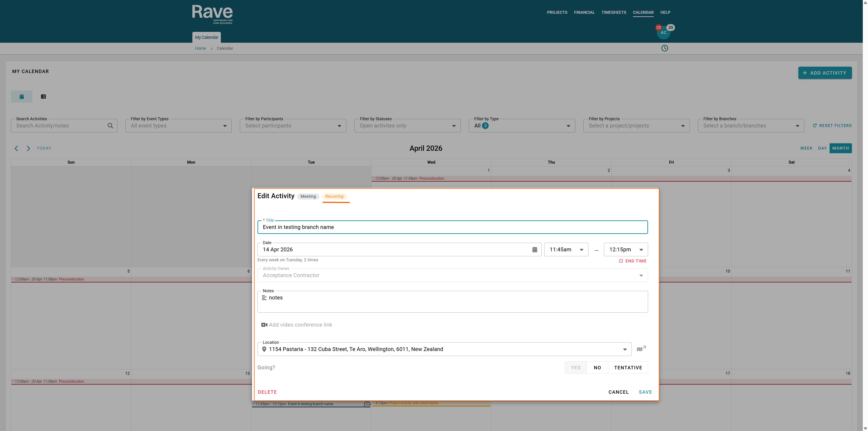The width and height of the screenshot is (868, 431).
Task: Open the date picker calendar icon
Action: point(534,250)
